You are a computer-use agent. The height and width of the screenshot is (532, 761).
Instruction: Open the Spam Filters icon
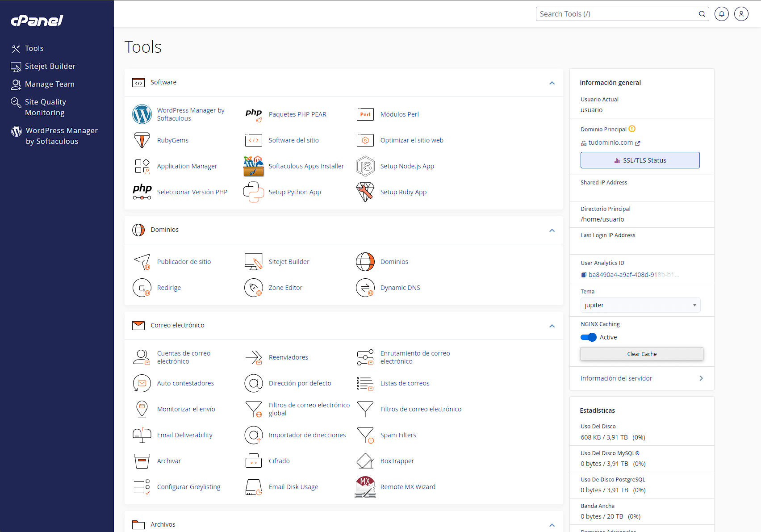365,435
